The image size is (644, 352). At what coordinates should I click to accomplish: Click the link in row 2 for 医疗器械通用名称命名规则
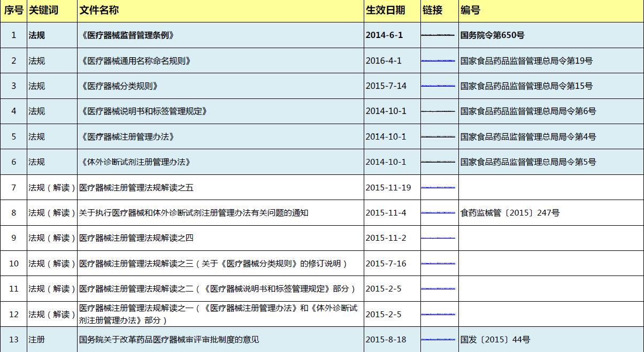coord(438,61)
